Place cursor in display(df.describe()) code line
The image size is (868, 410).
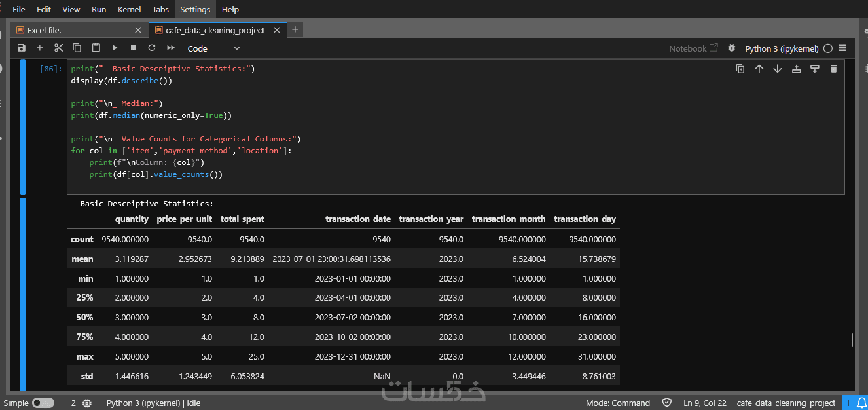[x=121, y=81]
